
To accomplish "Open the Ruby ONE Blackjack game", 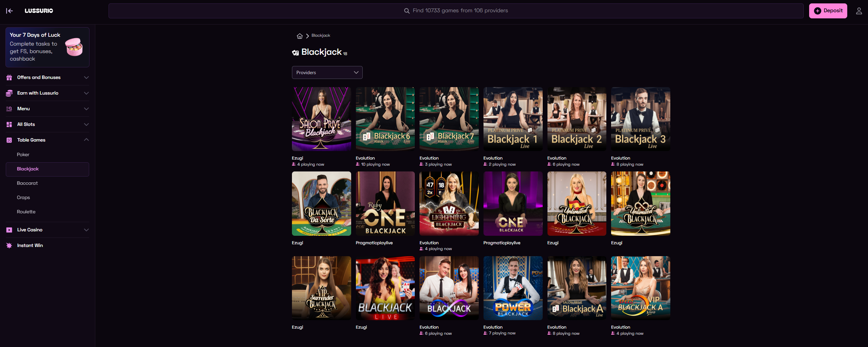I will point(385,203).
